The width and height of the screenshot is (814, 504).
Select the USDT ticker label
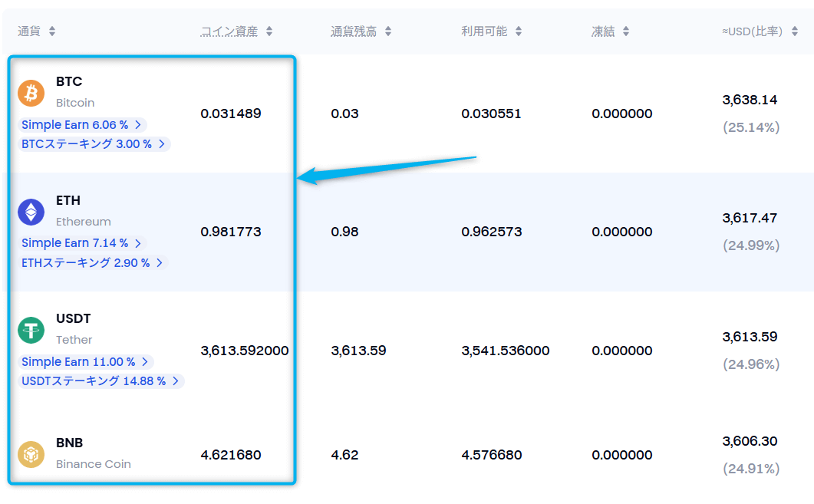73,318
